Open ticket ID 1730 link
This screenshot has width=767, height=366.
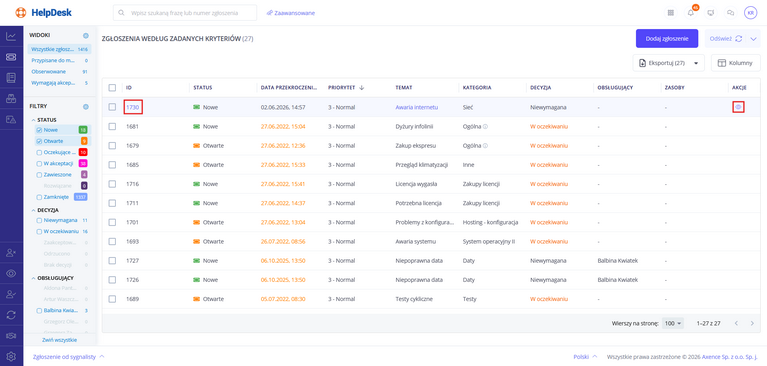(x=133, y=107)
